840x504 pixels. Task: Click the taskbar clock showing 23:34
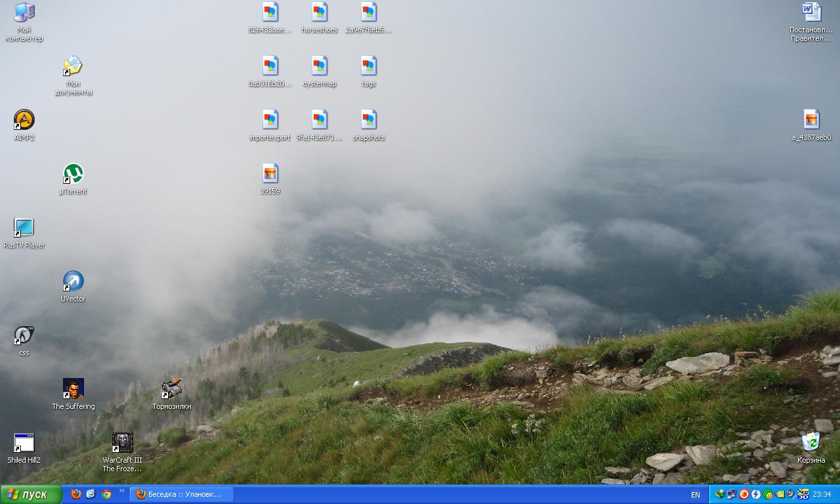click(x=822, y=494)
